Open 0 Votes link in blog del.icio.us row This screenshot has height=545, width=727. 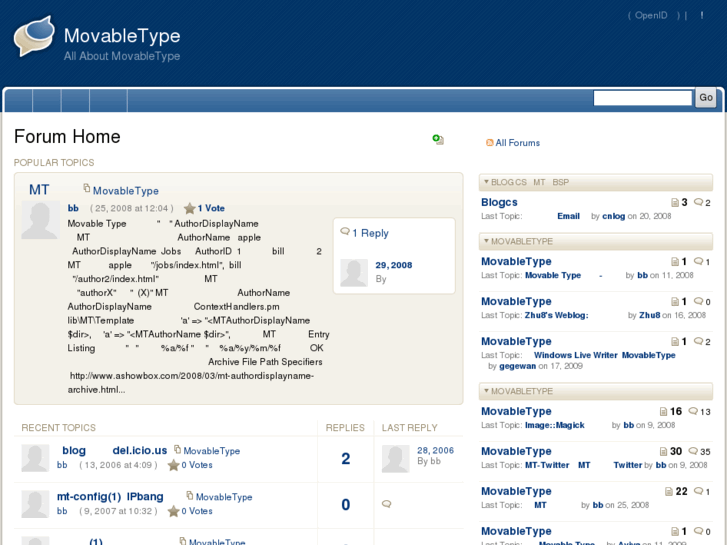197,465
